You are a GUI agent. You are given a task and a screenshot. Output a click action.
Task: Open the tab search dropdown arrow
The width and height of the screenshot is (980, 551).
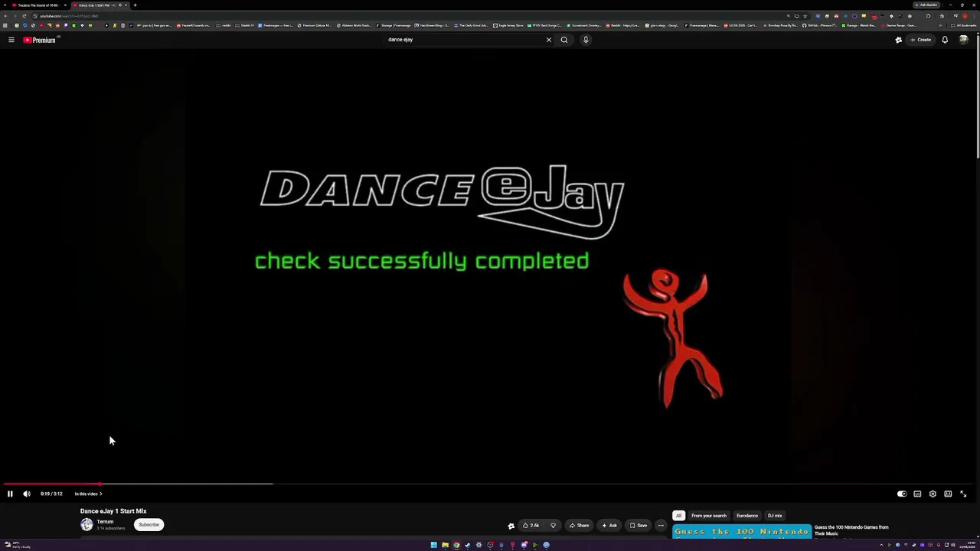[x=4, y=5]
